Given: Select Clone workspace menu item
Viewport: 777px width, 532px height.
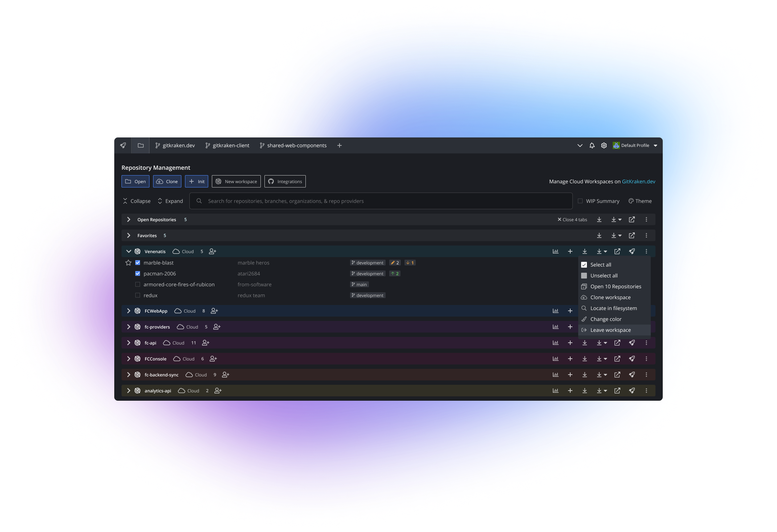Looking at the screenshot, I should (x=614, y=297).
